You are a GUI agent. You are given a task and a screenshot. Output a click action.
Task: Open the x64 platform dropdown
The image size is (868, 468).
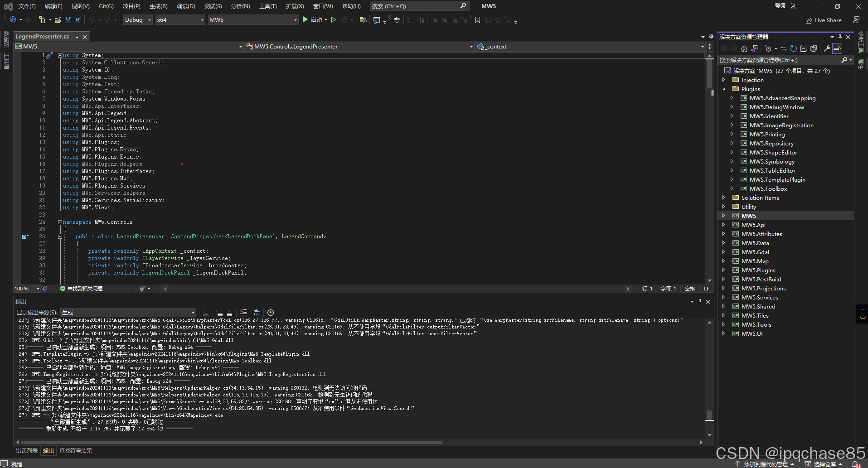(x=179, y=19)
